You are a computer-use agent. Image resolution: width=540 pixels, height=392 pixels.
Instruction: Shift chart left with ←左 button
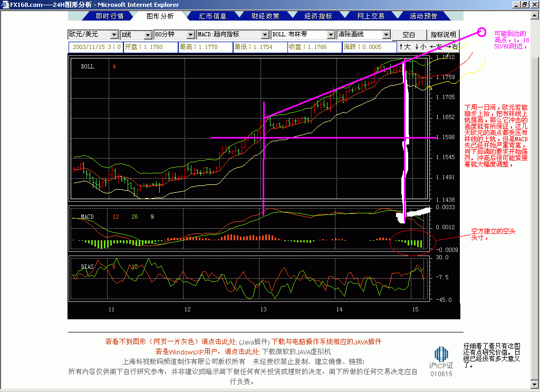point(436,47)
